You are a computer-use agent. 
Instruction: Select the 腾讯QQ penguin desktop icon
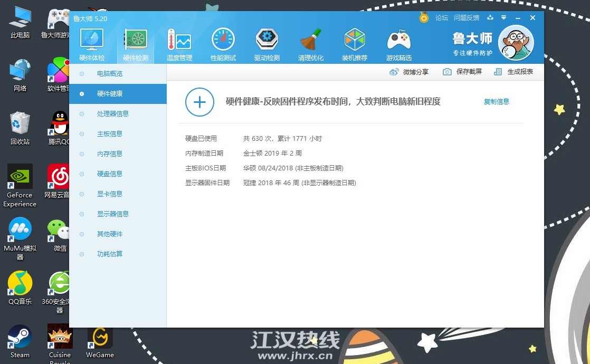(x=59, y=128)
